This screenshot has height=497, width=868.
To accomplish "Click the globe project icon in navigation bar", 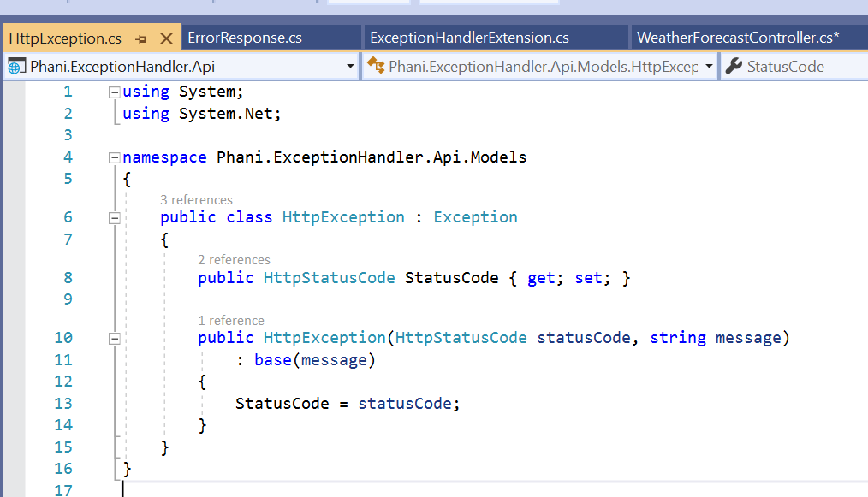I will pyautogui.click(x=16, y=67).
